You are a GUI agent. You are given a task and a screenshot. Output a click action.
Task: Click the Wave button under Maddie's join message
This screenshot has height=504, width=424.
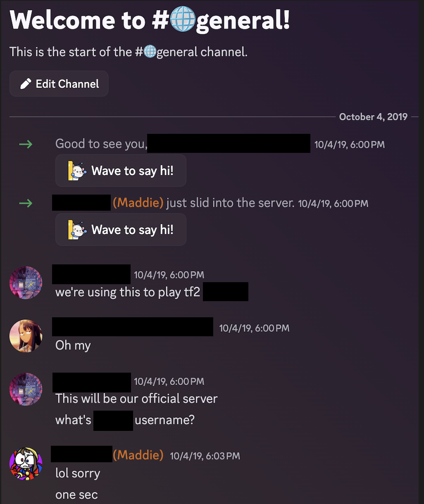click(x=121, y=230)
